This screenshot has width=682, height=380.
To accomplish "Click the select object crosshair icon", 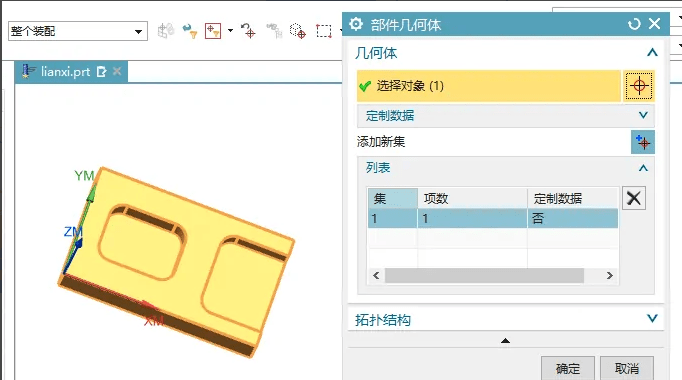I will point(639,86).
